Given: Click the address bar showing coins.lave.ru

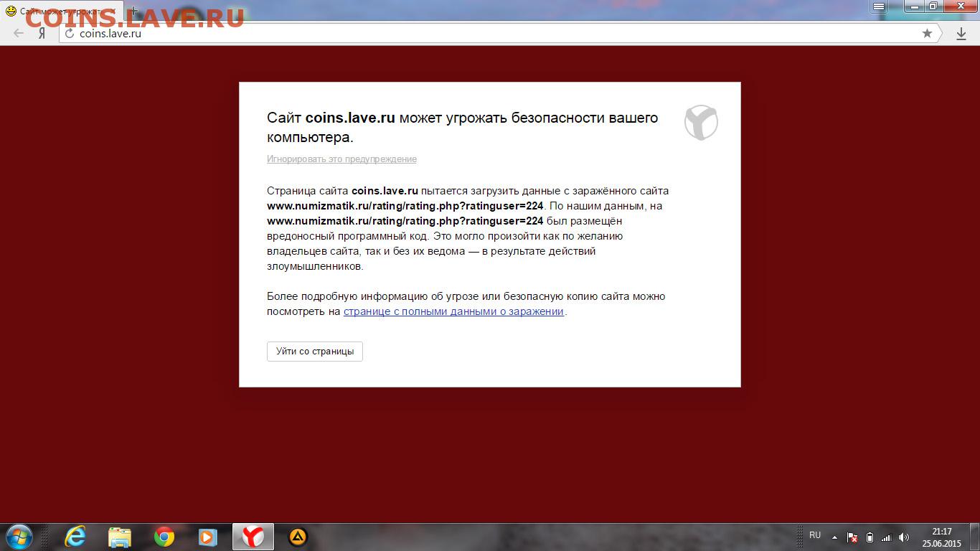Looking at the screenshot, I should point(500,33).
